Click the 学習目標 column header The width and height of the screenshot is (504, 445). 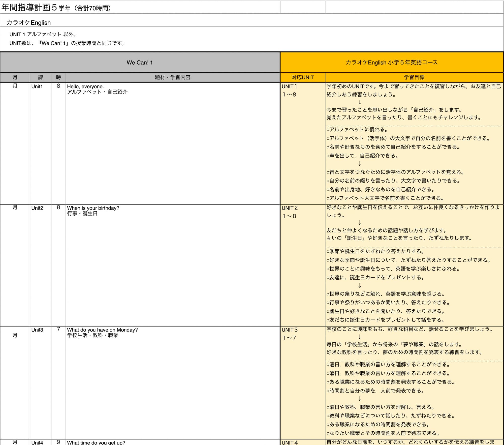click(414, 77)
